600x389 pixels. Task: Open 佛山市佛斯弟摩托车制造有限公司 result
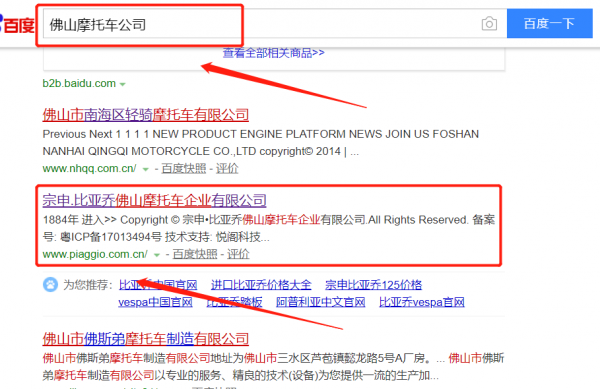coord(145,339)
